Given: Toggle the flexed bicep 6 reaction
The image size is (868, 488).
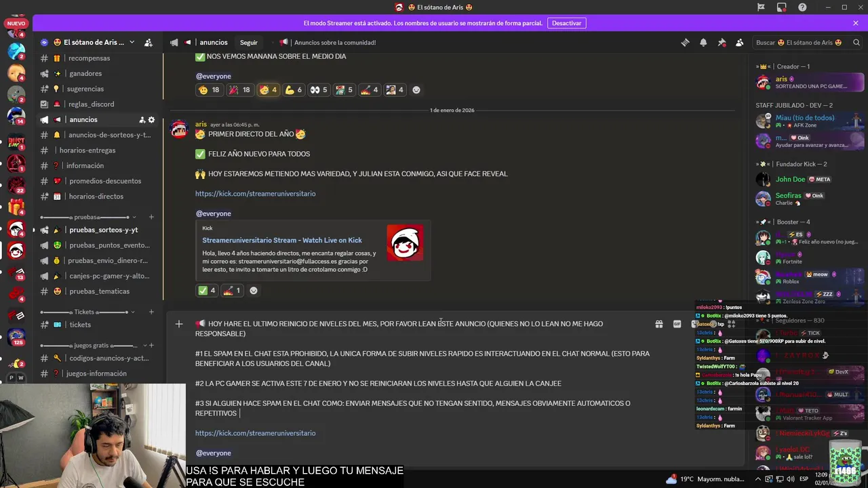Looking at the screenshot, I should tap(293, 89).
